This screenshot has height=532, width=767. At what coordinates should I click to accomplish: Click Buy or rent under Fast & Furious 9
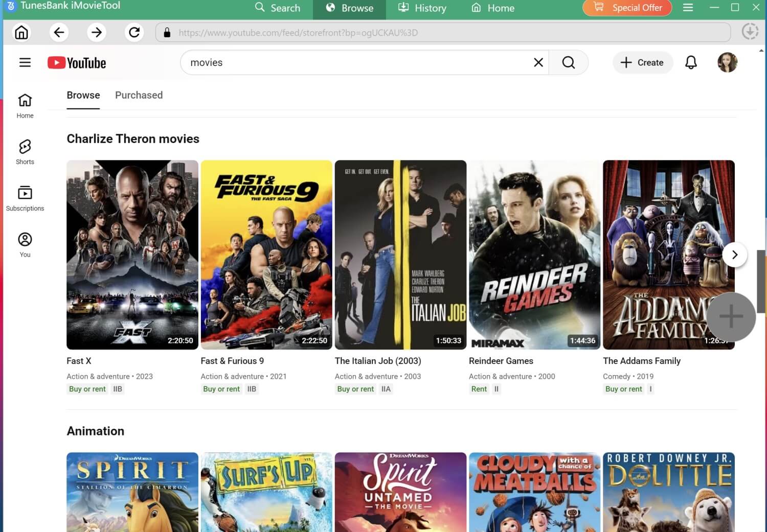coord(221,389)
